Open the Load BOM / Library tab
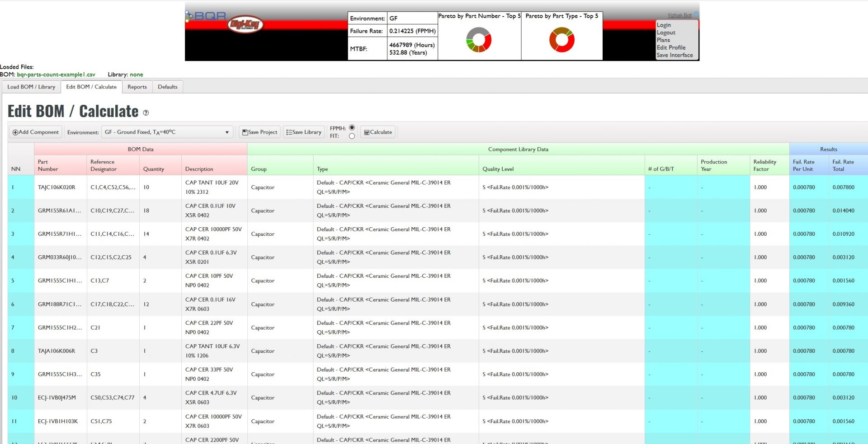The height and width of the screenshot is (444, 868). point(31,87)
